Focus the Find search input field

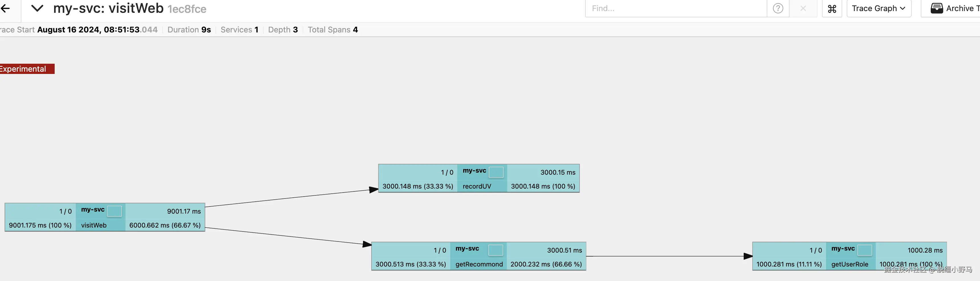tap(676, 8)
